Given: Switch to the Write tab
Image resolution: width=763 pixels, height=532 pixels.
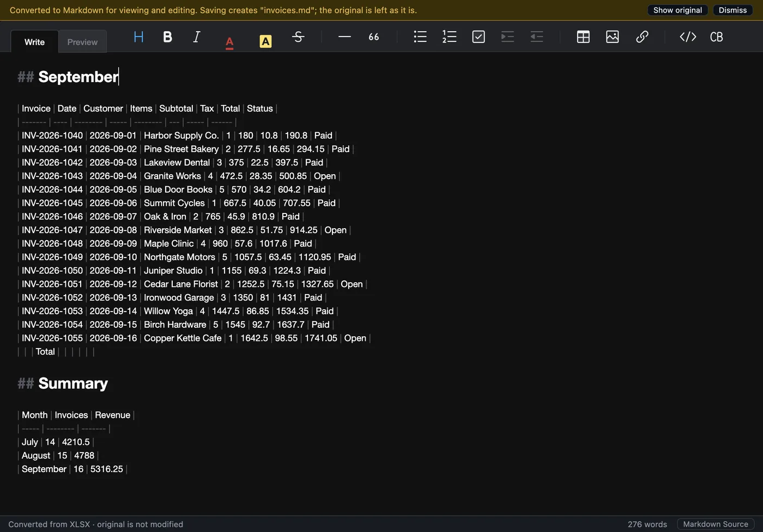Looking at the screenshot, I should click(35, 42).
